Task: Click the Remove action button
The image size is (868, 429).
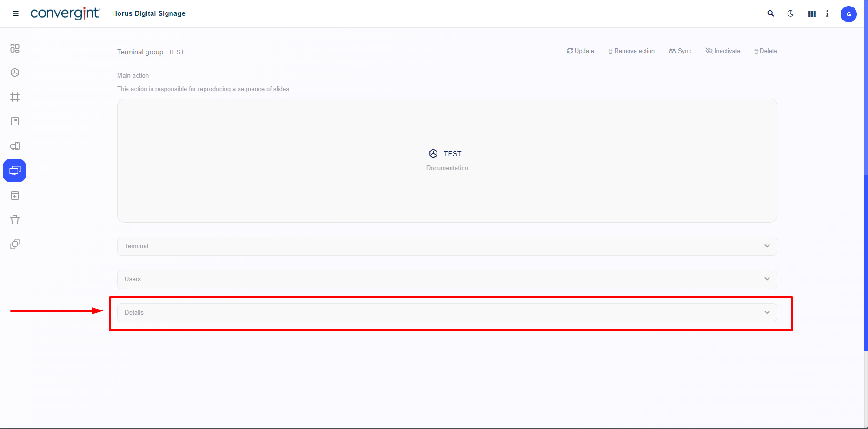Action: coord(631,51)
